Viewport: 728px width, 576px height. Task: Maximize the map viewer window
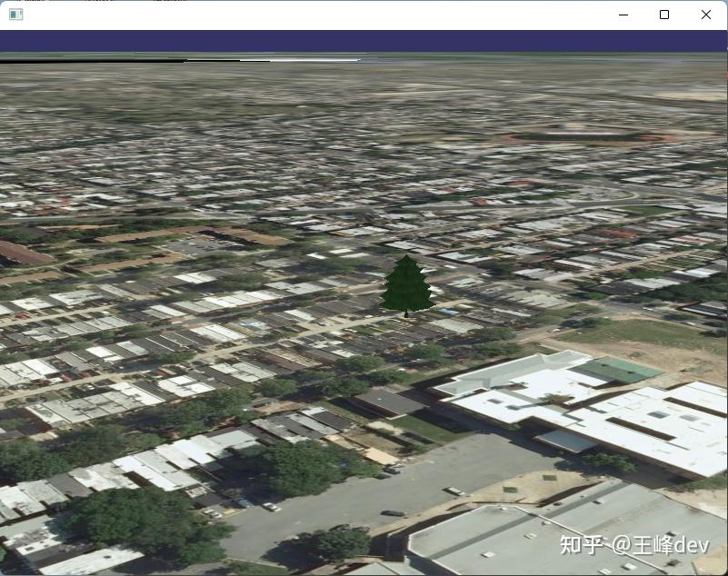[664, 15]
